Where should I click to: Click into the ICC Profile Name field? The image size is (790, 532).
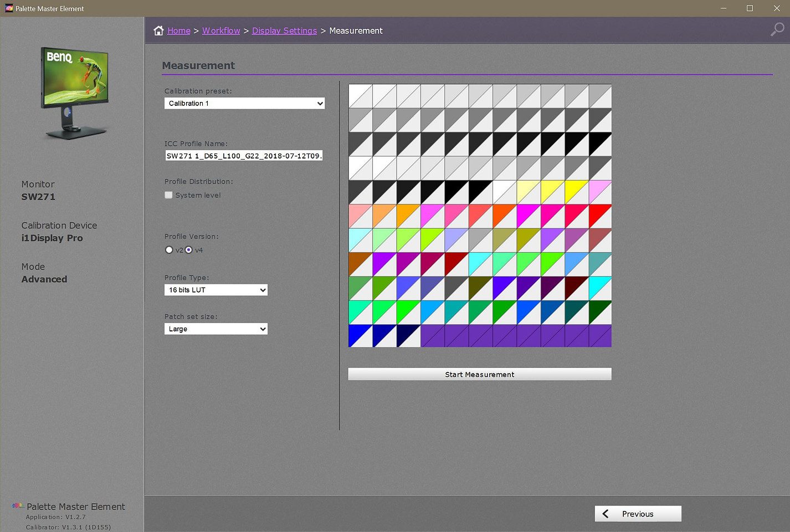pos(244,156)
